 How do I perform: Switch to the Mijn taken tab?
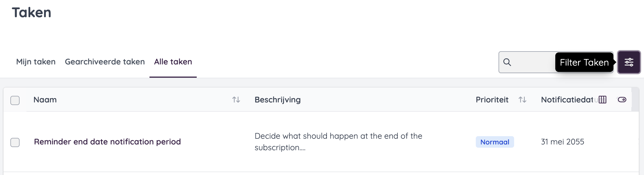click(36, 62)
